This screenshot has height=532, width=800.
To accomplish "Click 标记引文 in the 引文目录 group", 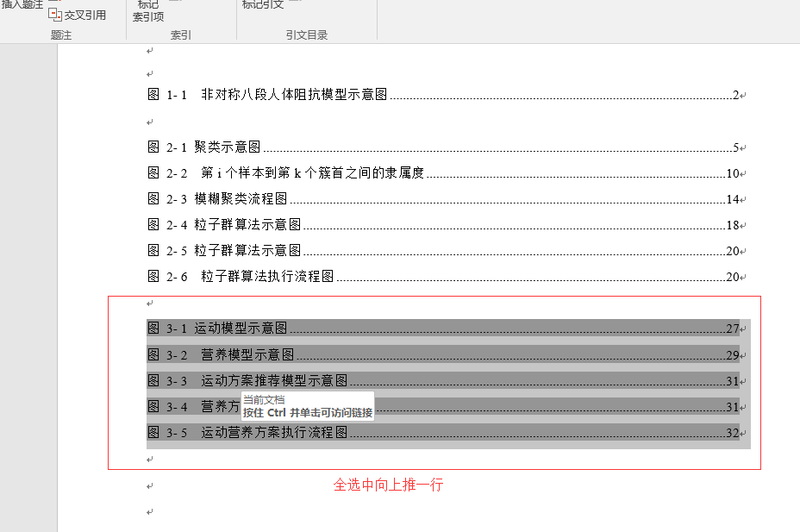I will point(262,4).
